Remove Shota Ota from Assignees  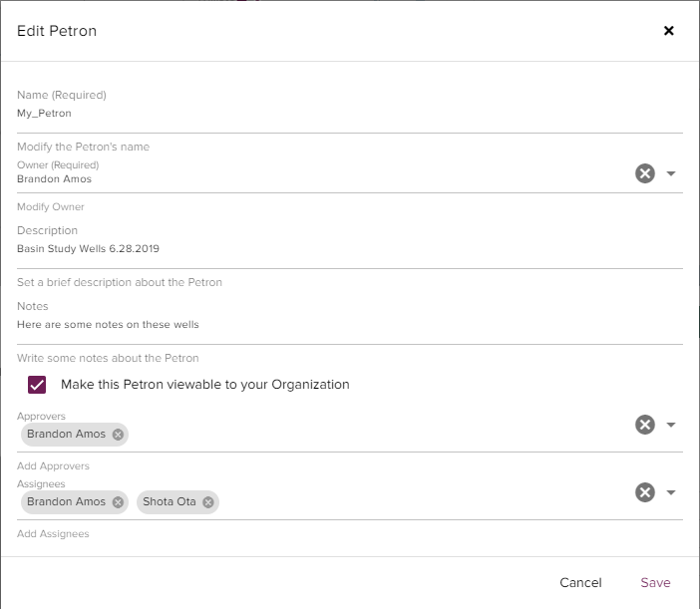point(207,502)
